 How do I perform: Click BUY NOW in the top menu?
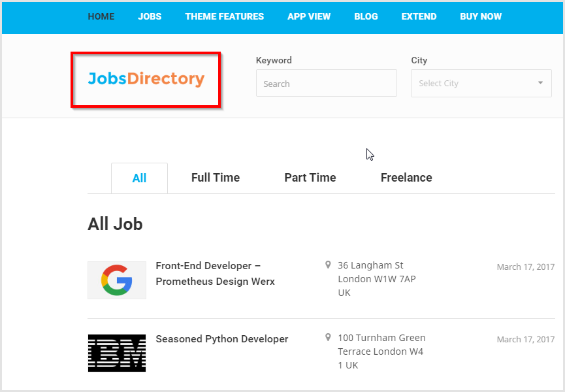click(x=481, y=16)
